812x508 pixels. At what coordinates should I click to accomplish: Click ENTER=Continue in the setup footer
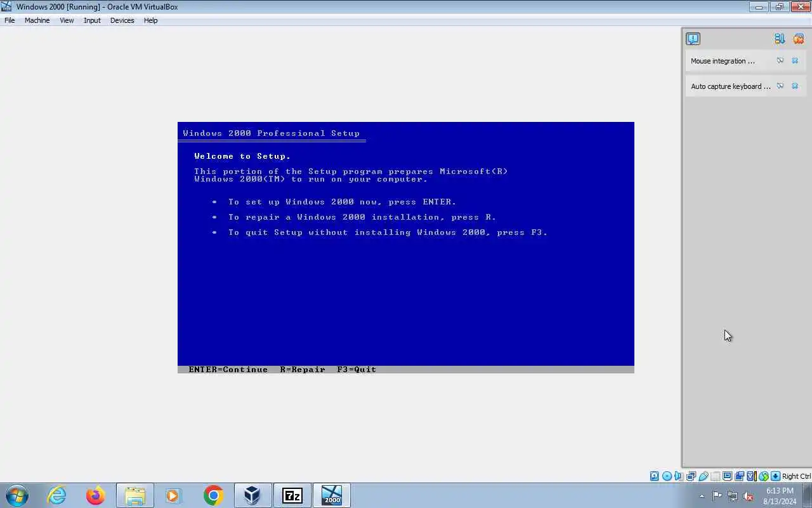(x=228, y=370)
